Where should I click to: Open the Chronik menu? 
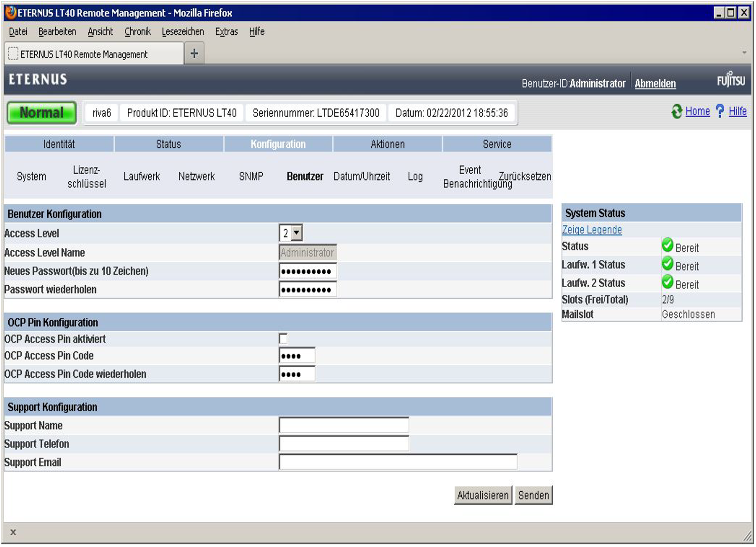coord(138,32)
